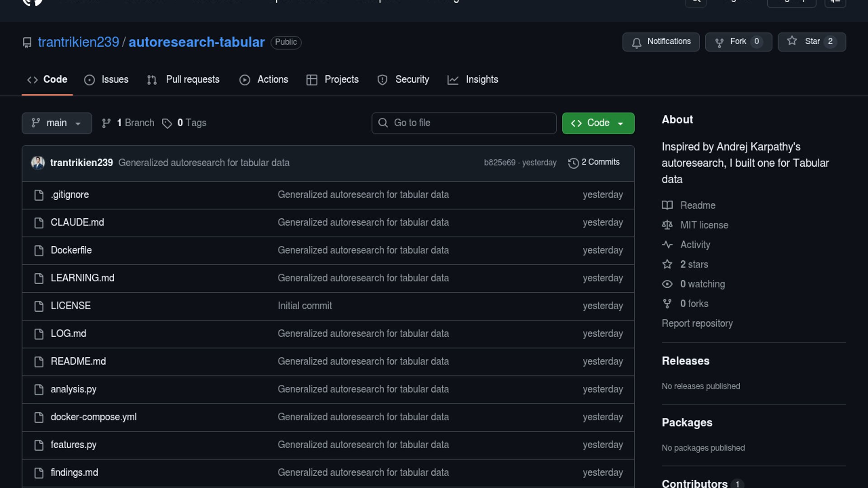Open the main branch dropdown

(x=57, y=123)
